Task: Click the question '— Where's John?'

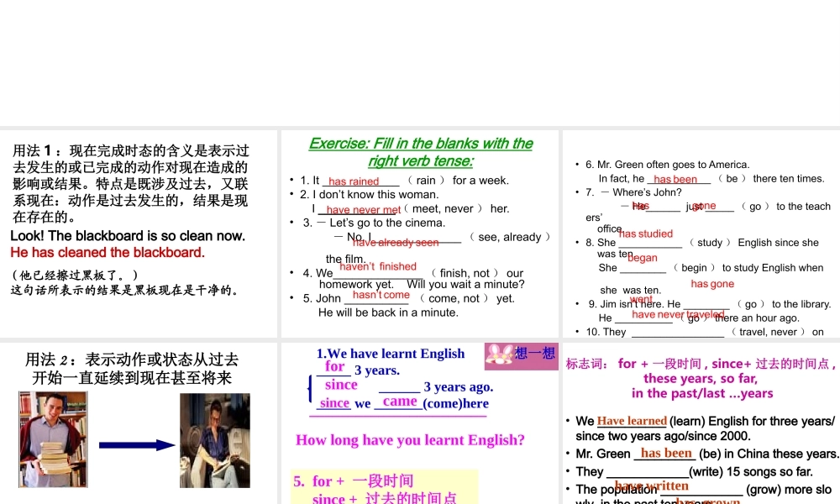Action: [x=641, y=192]
